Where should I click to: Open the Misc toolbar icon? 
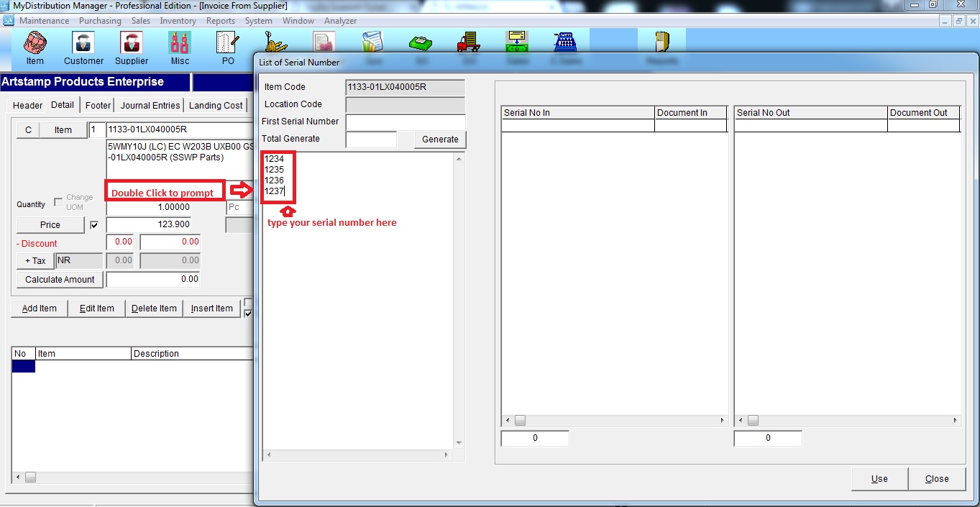coord(180,47)
